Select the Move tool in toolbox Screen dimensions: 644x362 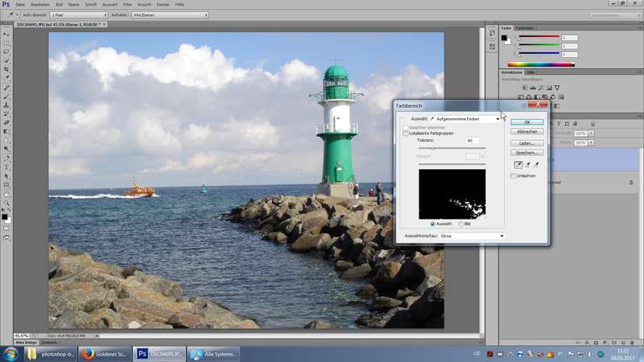pos(6,35)
